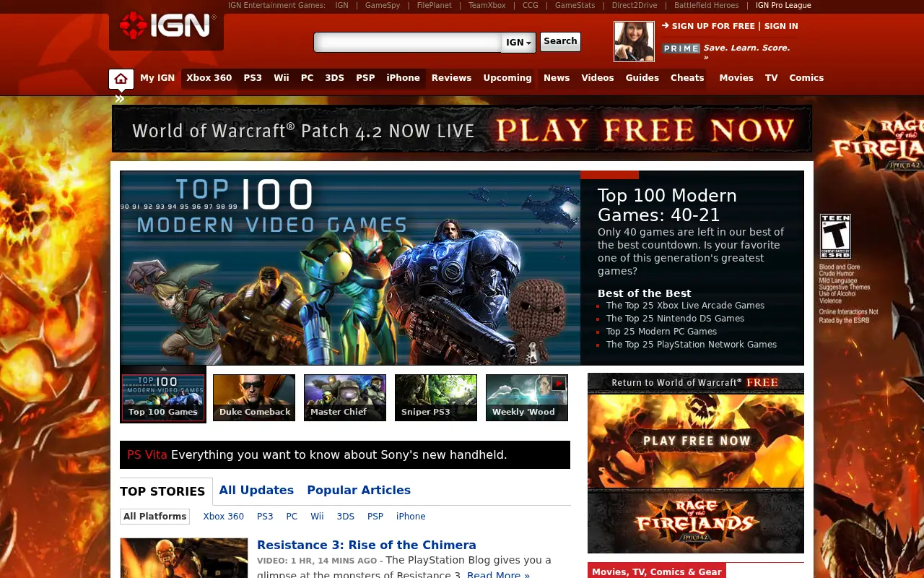Screen dimensions: 924x578
Task: Click the Sign Up For Free link
Action: pyautogui.click(x=713, y=26)
